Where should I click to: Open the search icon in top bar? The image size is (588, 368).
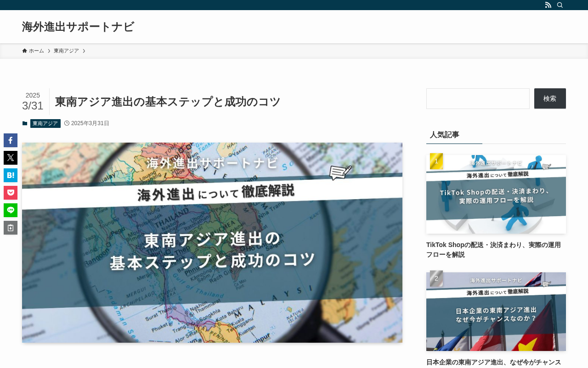(x=560, y=5)
